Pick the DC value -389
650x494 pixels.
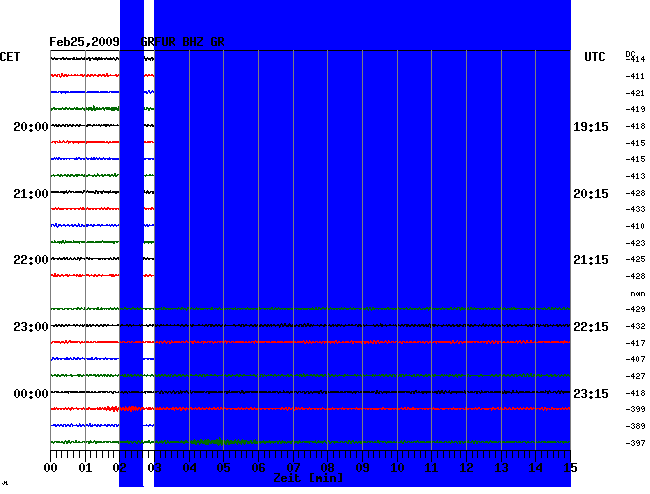pyautogui.click(x=635, y=426)
